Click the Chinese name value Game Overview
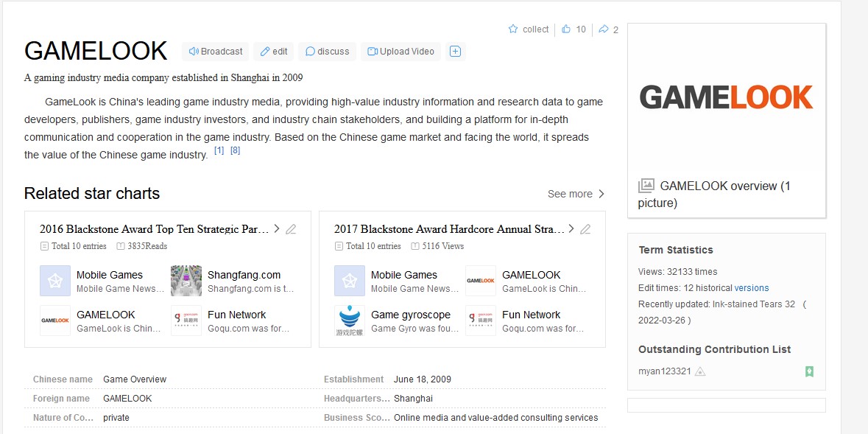868x434 pixels. (x=135, y=379)
